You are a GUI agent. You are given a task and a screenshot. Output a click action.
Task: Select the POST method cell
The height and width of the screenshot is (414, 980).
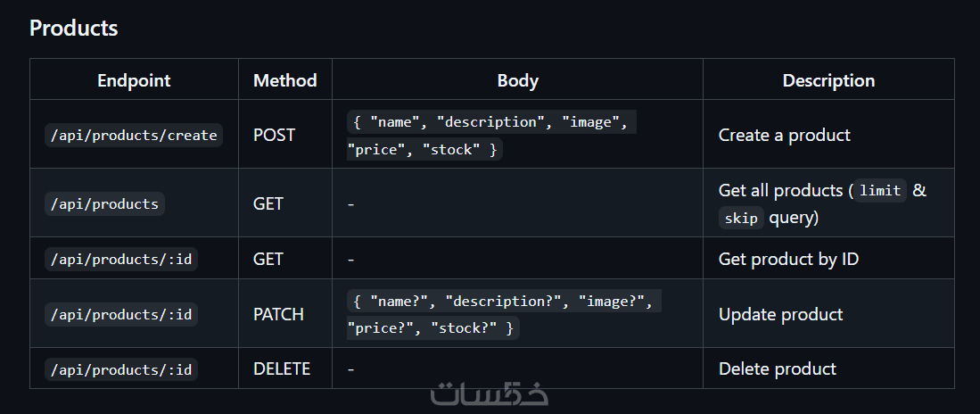tap(274, 136)
